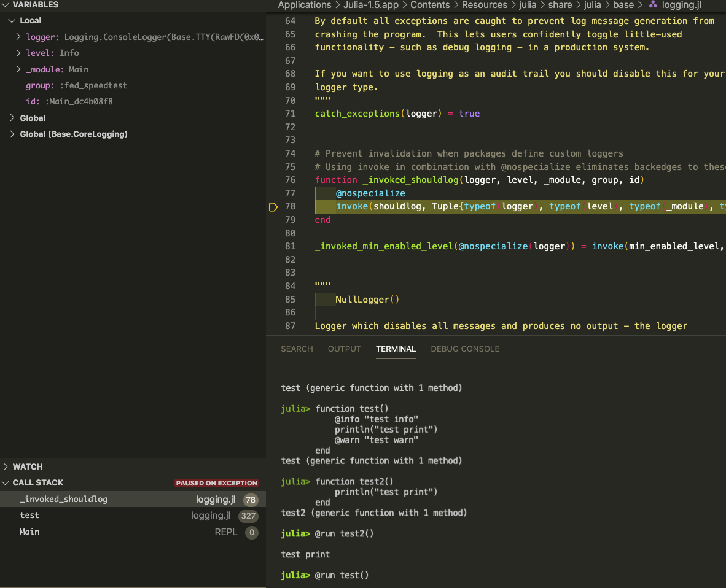
Task: Select the TERMINAL tab
Action: tap(396, 349)
